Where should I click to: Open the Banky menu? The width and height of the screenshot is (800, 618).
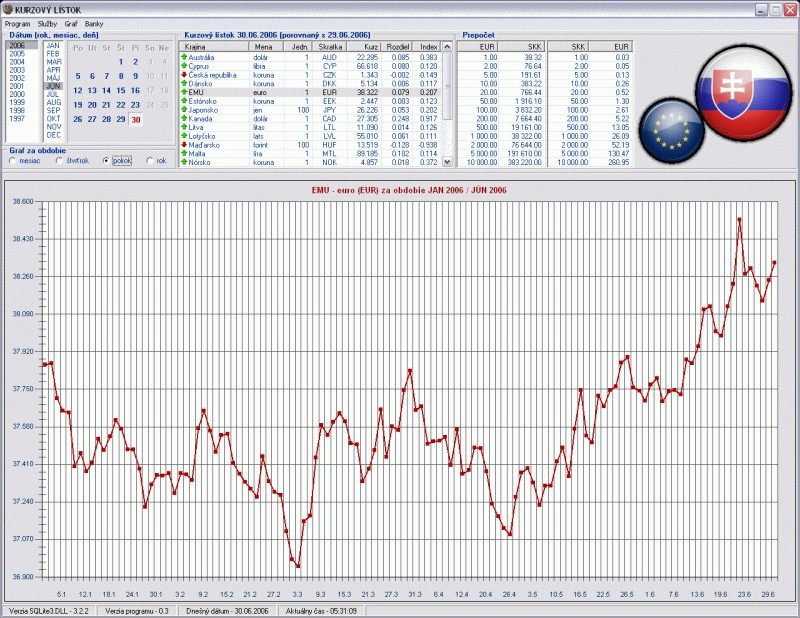(94, 23)
